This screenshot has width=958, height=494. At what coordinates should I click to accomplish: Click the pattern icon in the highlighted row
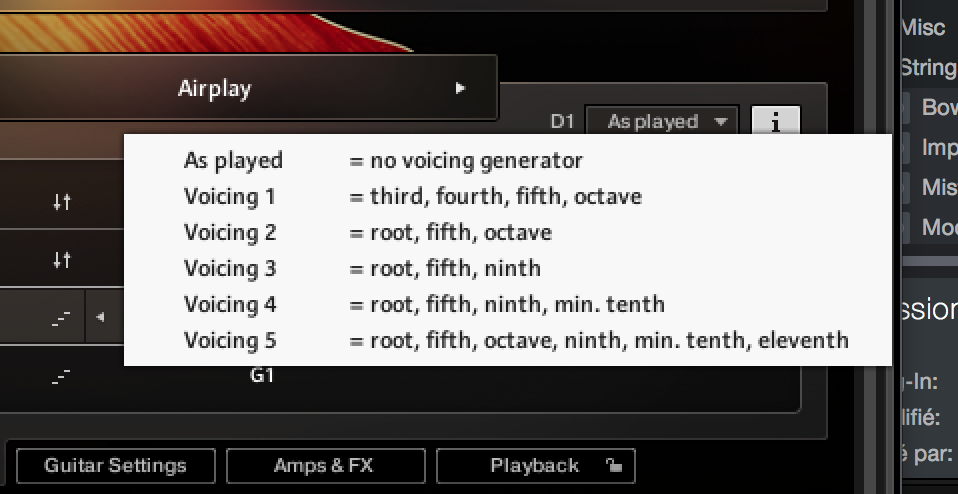tap(62, 318)
